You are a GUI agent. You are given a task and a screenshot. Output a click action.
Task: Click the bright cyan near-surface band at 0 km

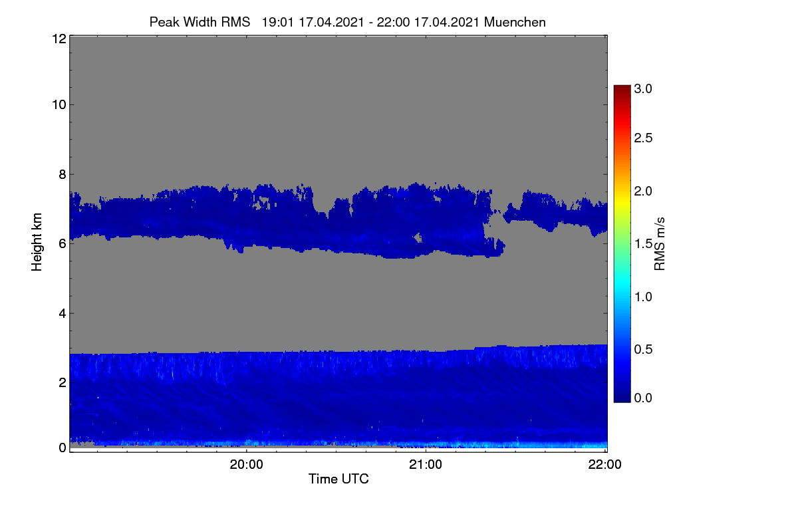(x=338, y=444)
